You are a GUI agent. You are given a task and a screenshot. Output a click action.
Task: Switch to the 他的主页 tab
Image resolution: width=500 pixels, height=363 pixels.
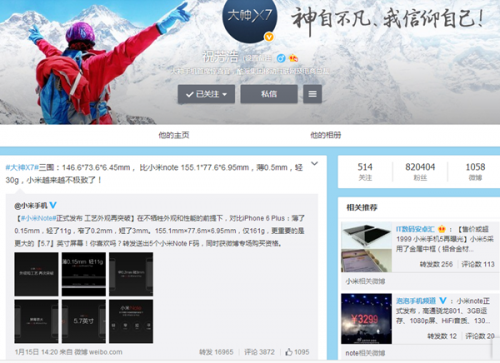coord(174,135)
